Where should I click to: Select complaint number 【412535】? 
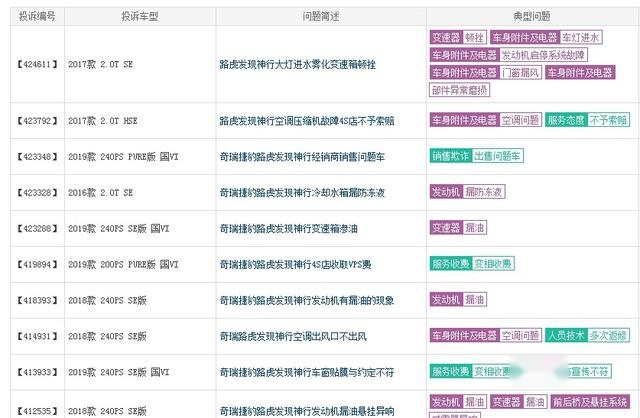click(37, 410)
